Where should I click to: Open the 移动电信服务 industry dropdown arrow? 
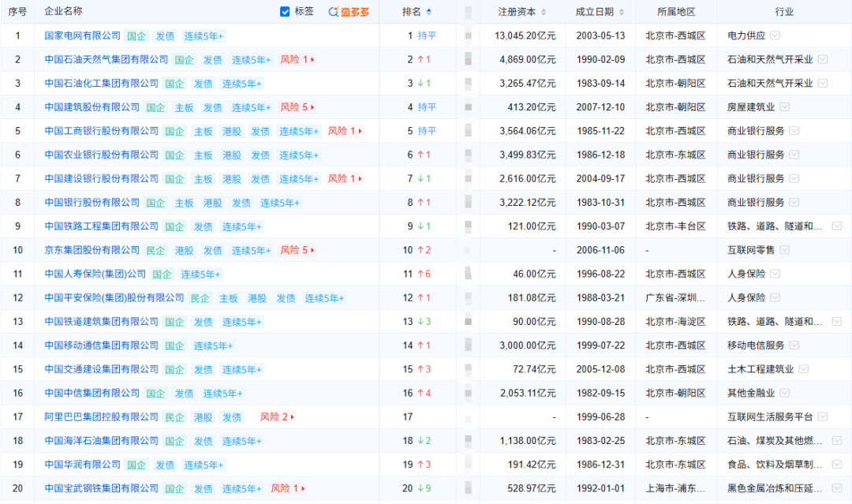[x=794, y=345]
